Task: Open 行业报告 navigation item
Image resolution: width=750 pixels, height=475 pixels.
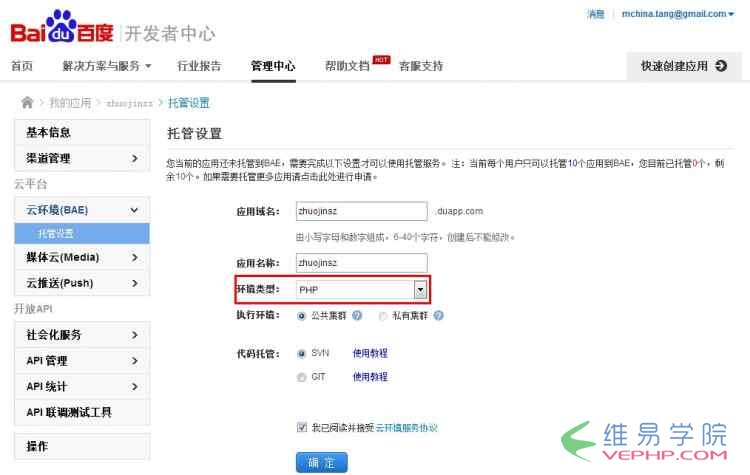Action: tap(199, 66)
